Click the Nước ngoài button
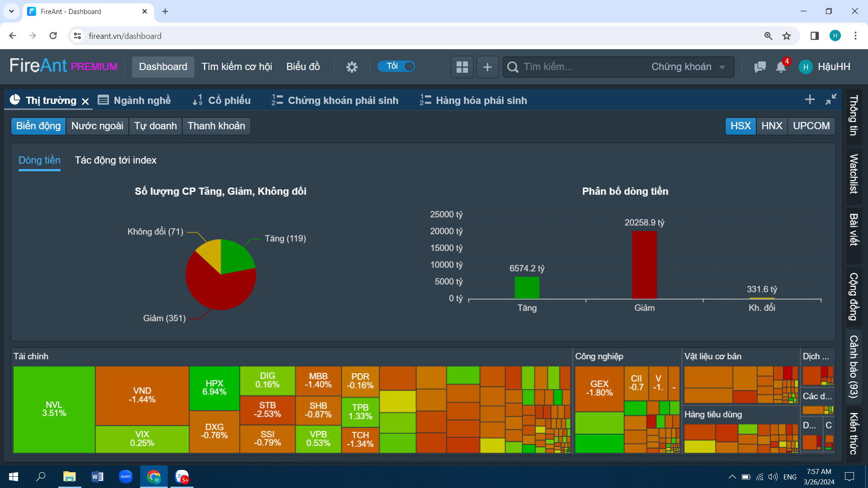Image resolution: width=868 pixels, height=488 pixels. tap(97, 126)
